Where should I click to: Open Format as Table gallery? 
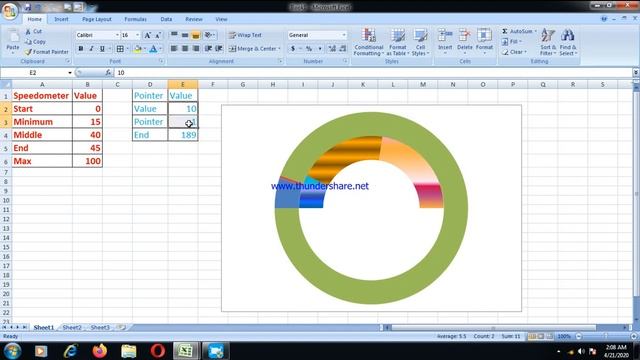pos(397,42)
